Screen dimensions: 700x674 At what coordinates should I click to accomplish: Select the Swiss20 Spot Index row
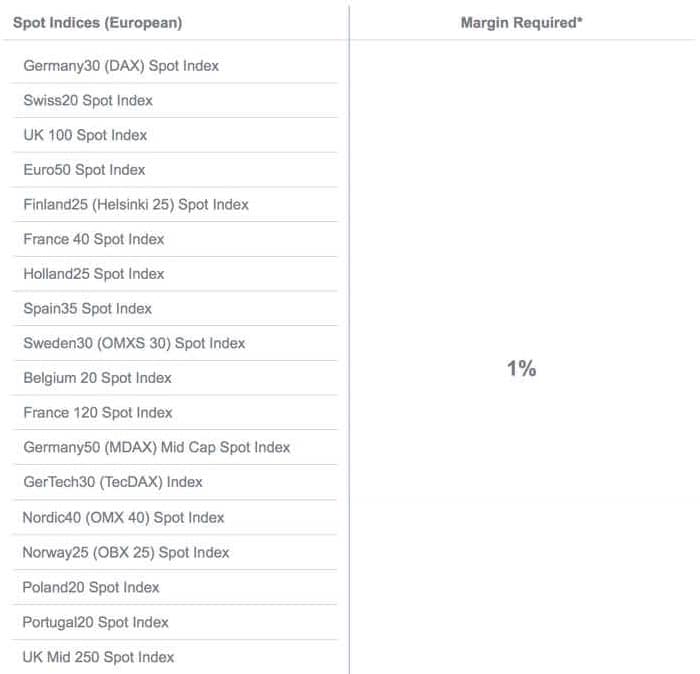coord(88,101)
